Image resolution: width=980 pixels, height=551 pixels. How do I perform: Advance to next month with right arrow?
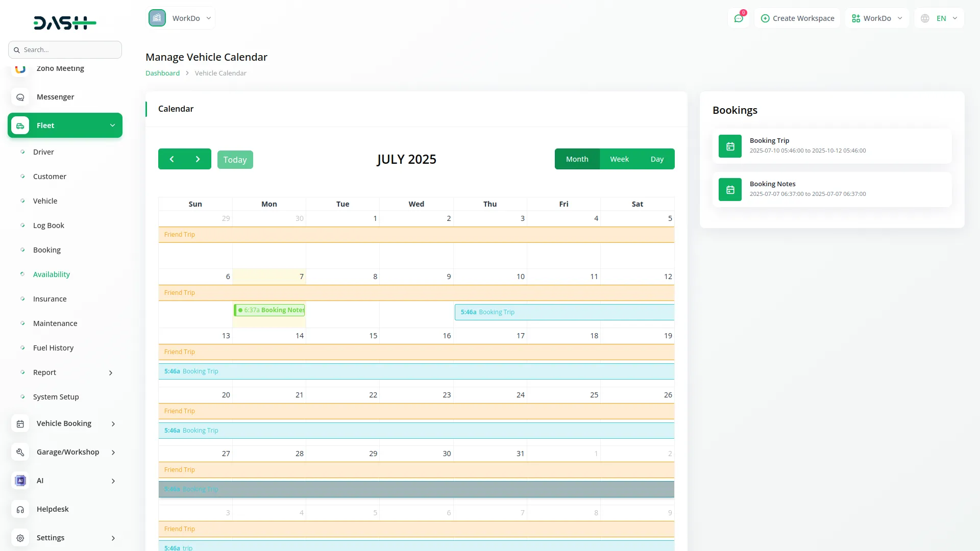tap(198, 159)
